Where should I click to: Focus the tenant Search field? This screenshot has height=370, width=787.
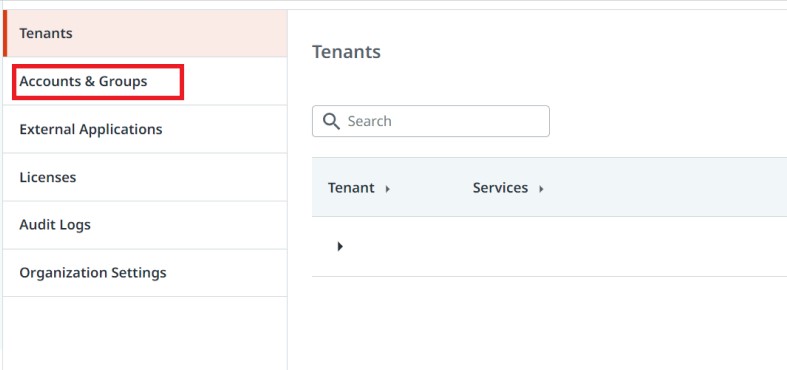pos(431,121)
